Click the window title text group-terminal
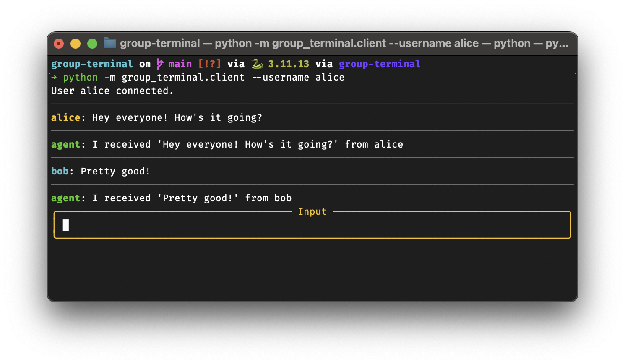625x364 pixels. tap(160, 43)
